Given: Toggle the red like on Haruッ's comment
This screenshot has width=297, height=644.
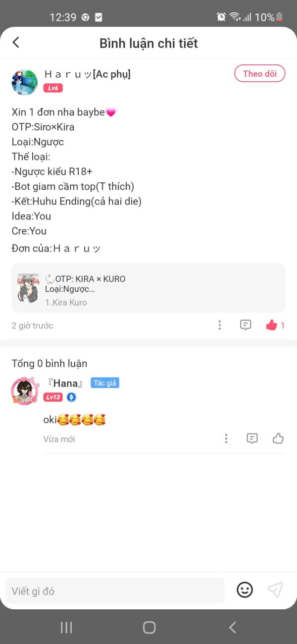Looking at the screenshot, I should tap(271, 325).
